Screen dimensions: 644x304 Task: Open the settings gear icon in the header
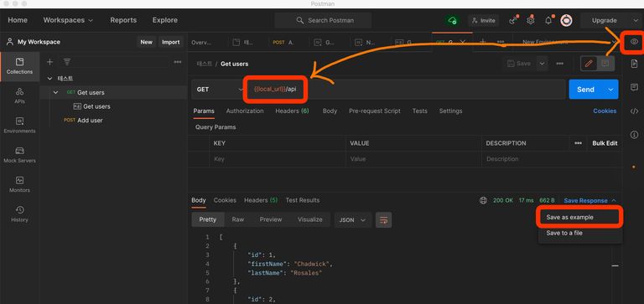point(530,20)
